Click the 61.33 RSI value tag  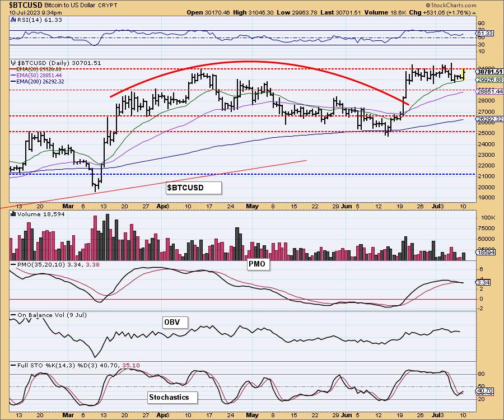tap(485, 34)
